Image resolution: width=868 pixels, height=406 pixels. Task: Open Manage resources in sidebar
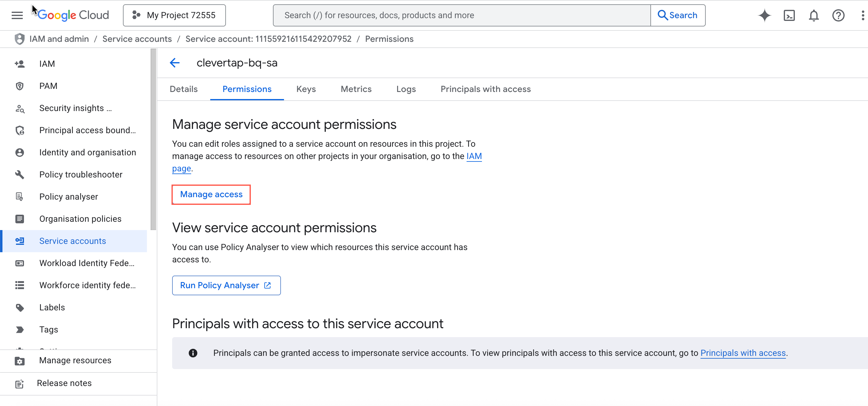click(75, 360)
